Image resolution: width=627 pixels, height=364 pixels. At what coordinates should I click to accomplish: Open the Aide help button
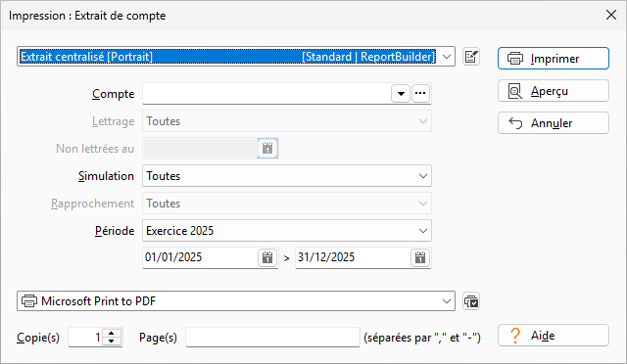(554, 336)
